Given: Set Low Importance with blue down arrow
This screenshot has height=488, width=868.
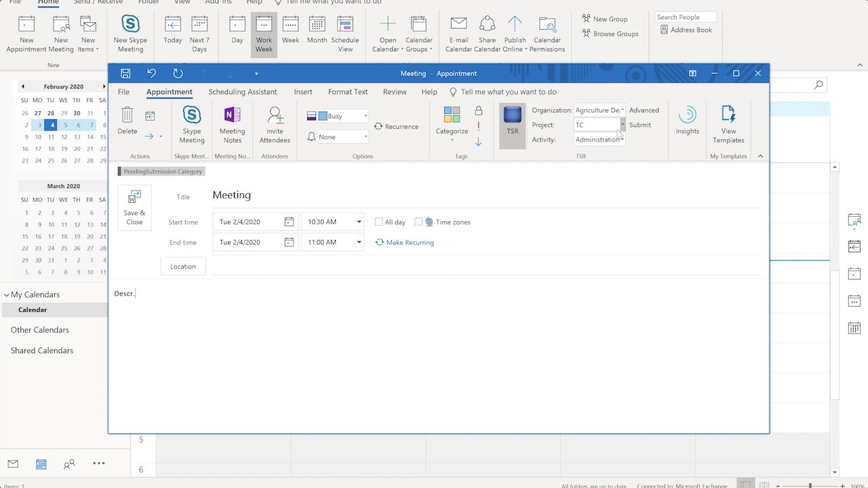Looking at the screenshot, I should (478, 142).
